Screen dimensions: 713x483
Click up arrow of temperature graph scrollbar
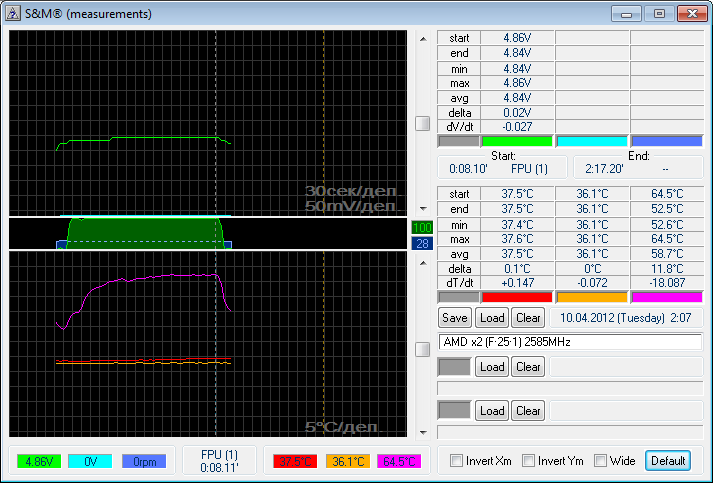pyautogui.click(x=423, y=263)
